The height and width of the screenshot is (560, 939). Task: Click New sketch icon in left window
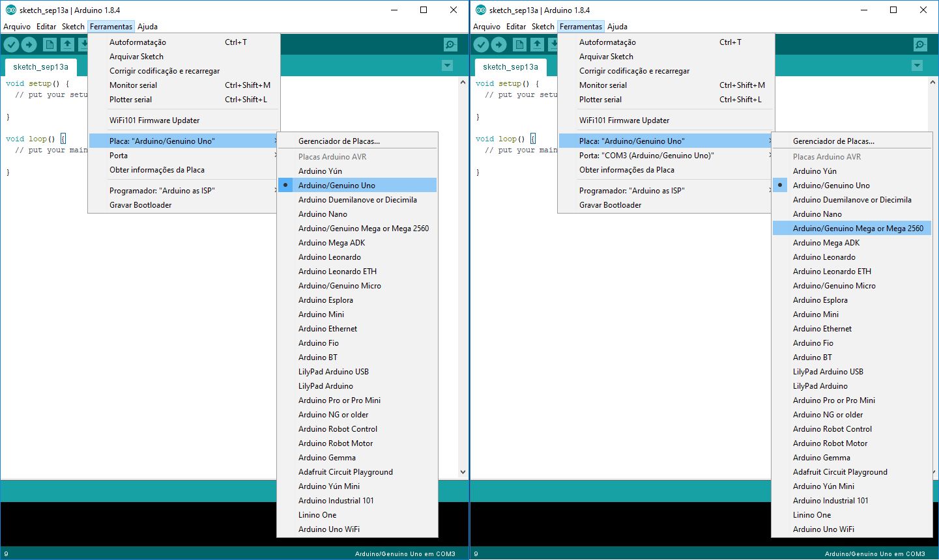click(50, 44)
